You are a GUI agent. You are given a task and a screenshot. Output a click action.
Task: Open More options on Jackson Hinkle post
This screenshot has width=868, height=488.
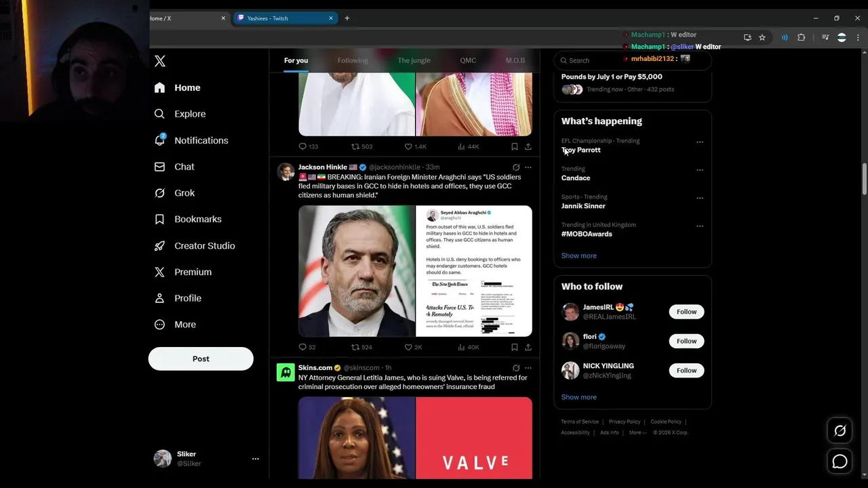pos(528,167)
